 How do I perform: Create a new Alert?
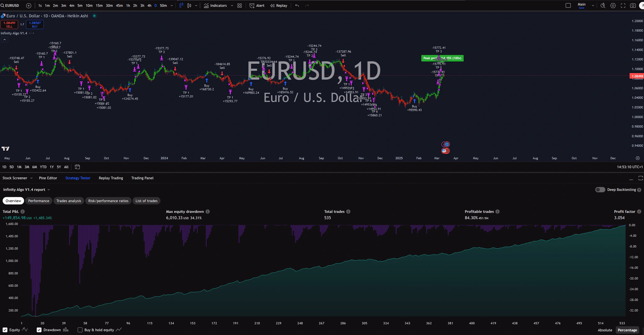tap(257, 5)
